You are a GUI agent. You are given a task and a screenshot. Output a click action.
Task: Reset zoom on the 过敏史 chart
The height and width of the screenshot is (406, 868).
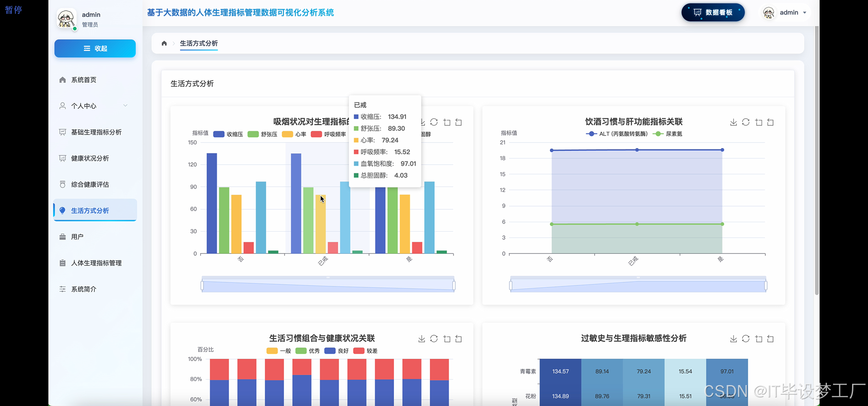point(770,339)
